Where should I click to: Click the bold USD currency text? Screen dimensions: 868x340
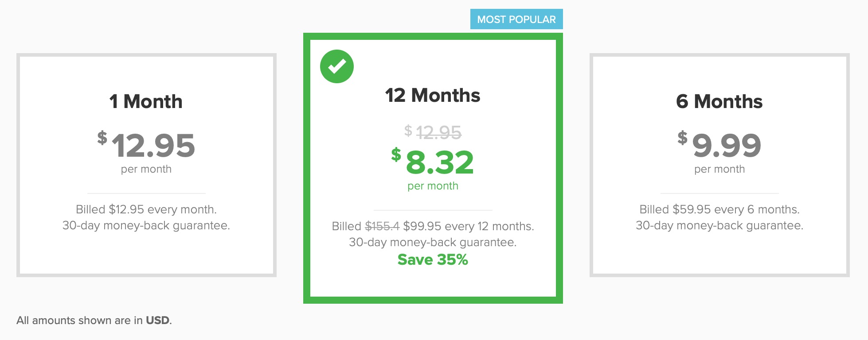pos(157,320)
